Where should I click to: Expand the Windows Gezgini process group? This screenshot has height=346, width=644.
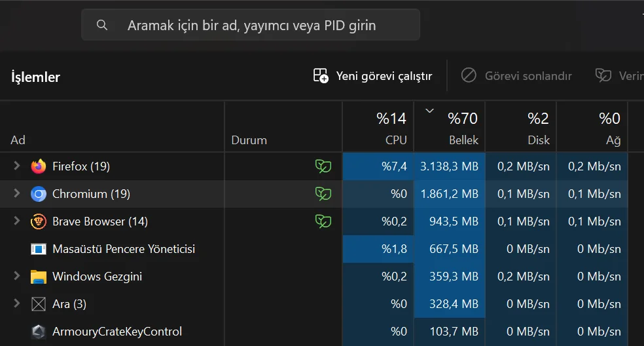click(x=17, y=277)
